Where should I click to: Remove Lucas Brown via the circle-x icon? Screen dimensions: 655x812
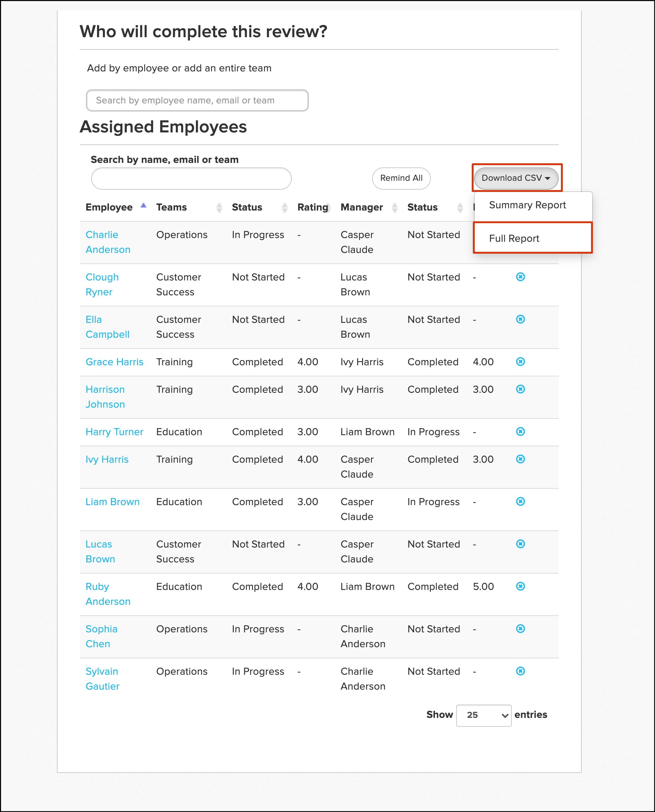520,543
